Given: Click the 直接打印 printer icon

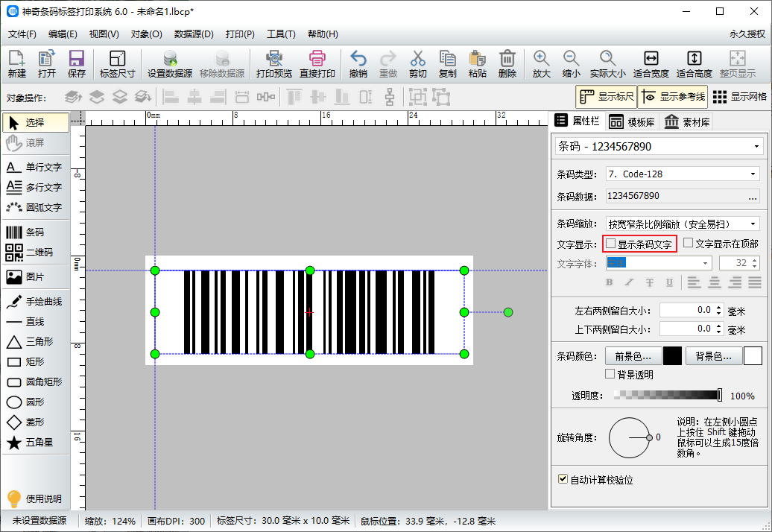Looking at the screenshot, I should 317,64.
